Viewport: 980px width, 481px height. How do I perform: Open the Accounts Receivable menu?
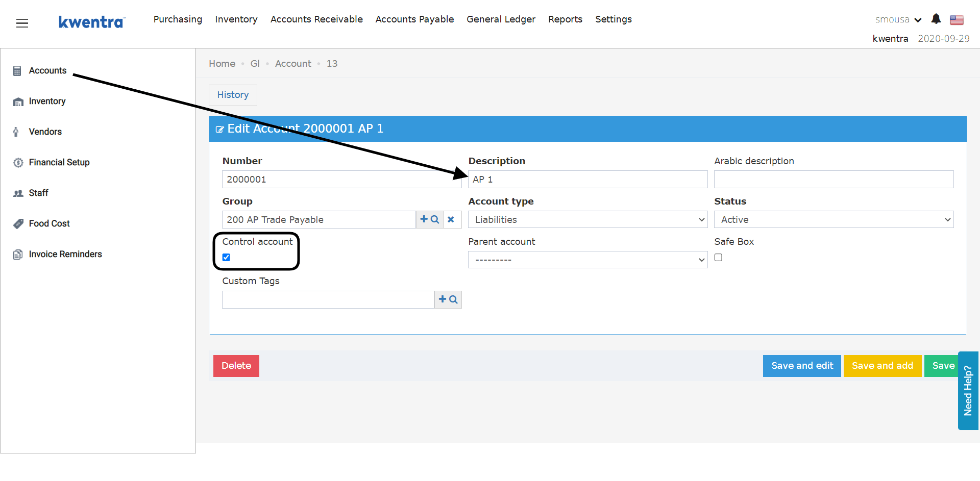(x=316, y=19)
